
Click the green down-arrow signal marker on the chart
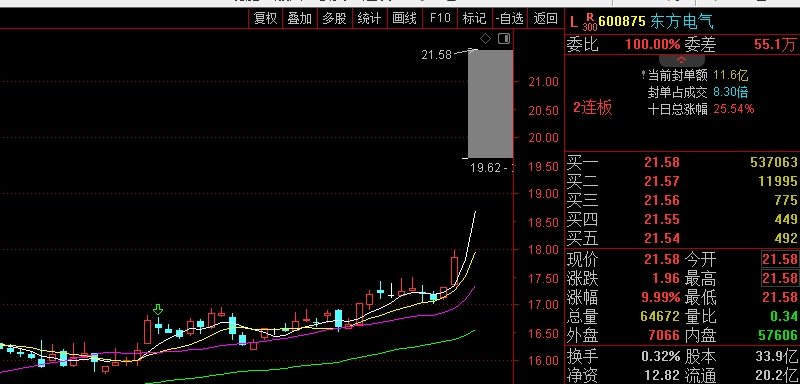click(158, 309)
